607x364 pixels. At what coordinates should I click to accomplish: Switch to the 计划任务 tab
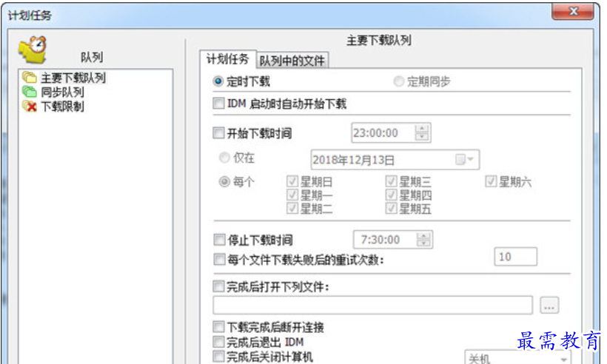point(228,59)
